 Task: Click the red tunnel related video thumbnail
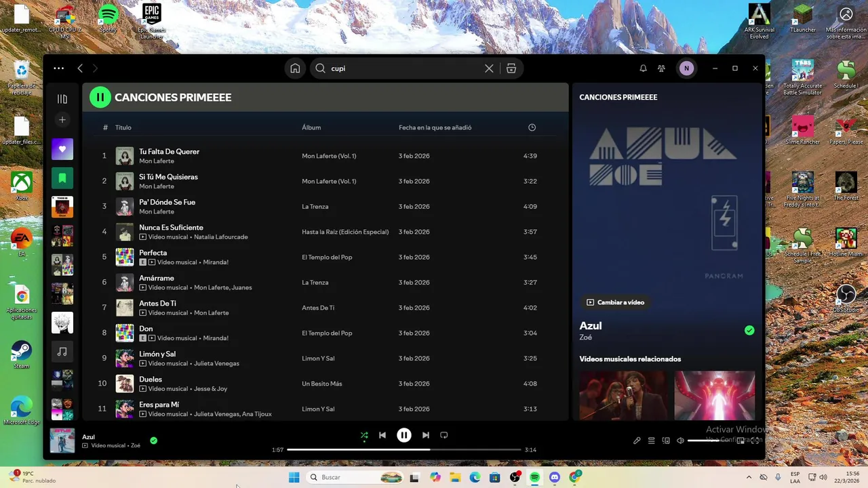click(715, 395)
